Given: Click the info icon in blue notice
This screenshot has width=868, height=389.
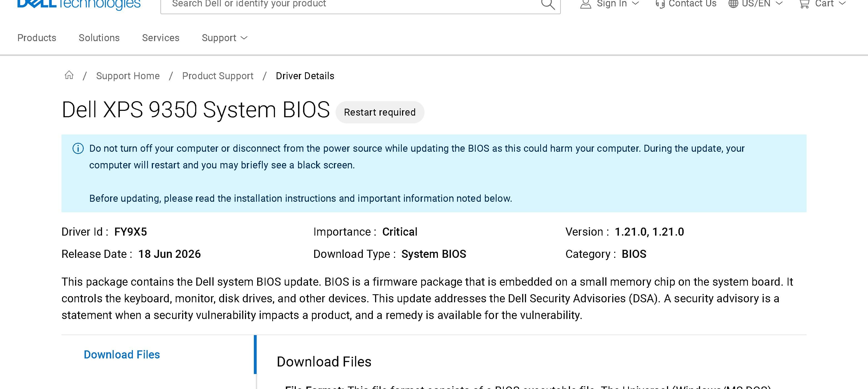Looking at the screenshot, I should (78, 149).
